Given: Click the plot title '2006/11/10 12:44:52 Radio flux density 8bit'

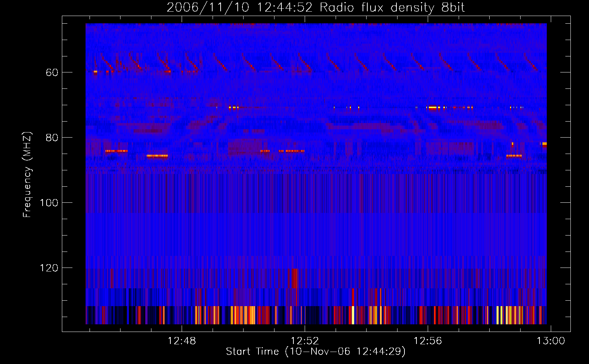Looking at the screenshot, I should click(x=316, y=8).
